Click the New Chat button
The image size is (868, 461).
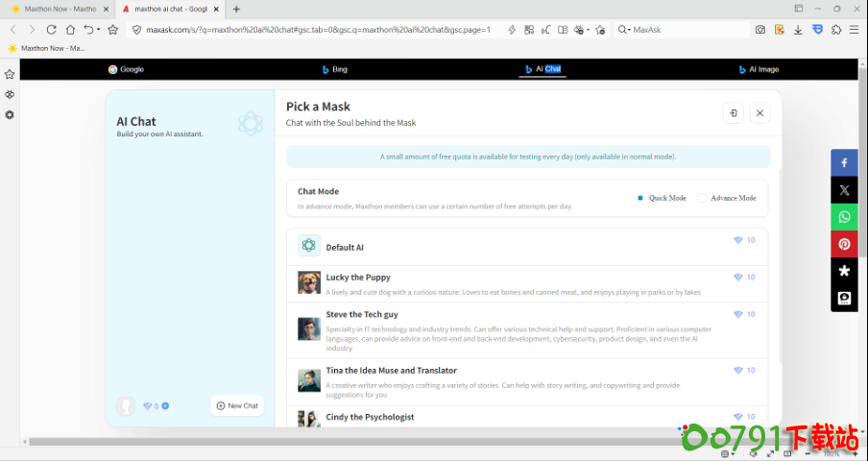coord(237,406)
